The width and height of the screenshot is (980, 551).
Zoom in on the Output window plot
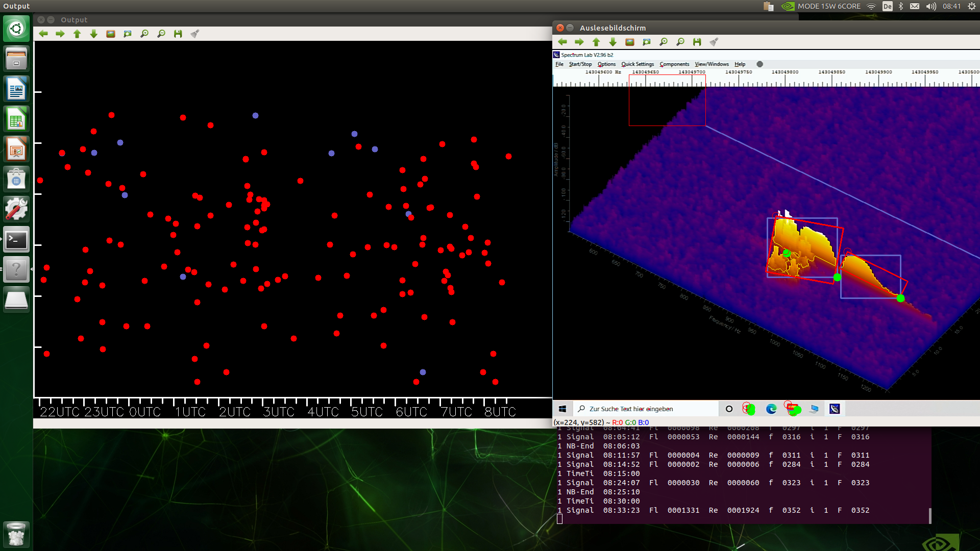(144, 34)
